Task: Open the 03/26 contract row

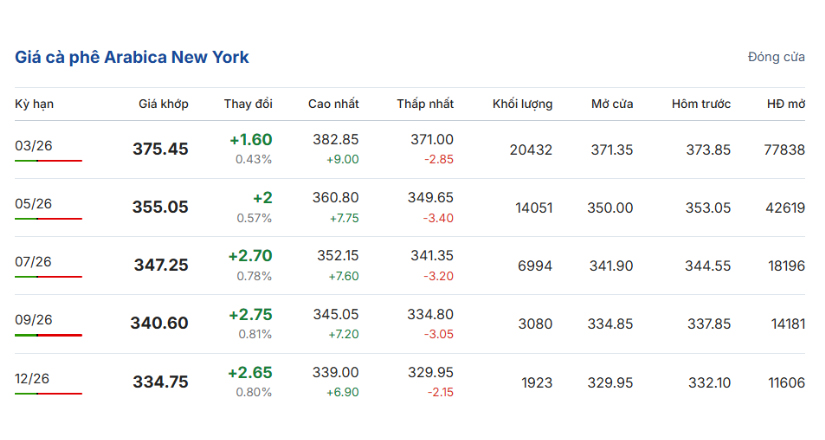Action: pos(34,146)
